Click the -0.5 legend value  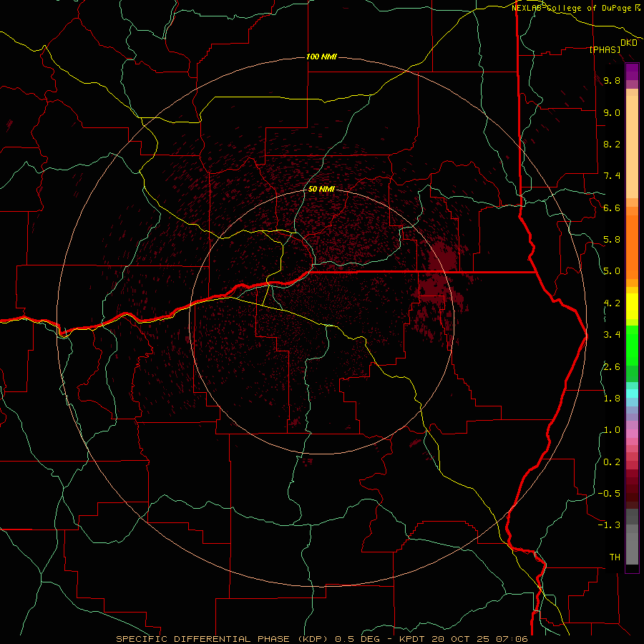[609, 493]
